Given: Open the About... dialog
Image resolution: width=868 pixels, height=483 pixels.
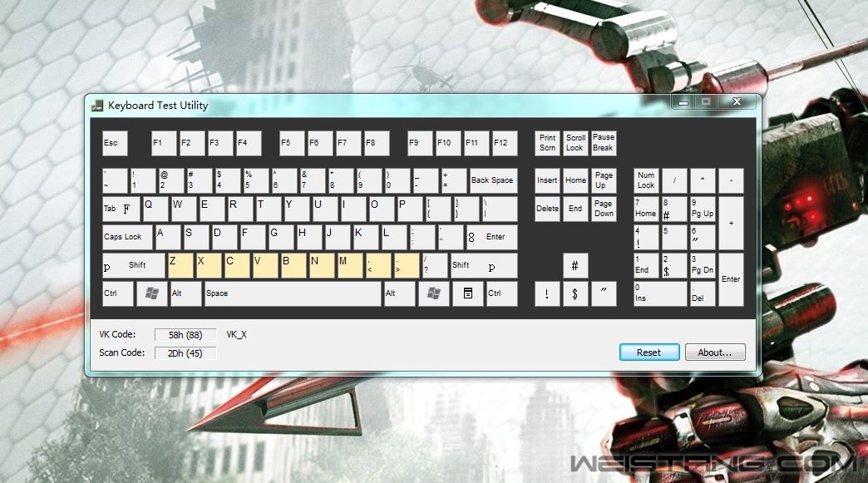Looking at the screenshot, I should [x=715, y=352].
